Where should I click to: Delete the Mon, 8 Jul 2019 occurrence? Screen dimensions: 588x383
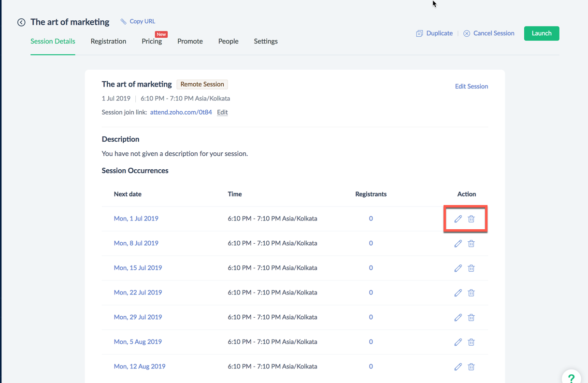click(471, 243)
